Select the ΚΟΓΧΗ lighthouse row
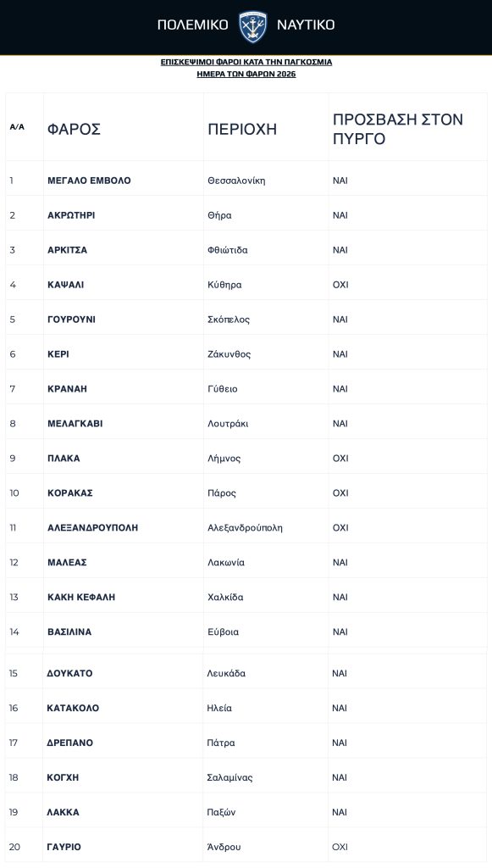This screenshot has height=868, width=492. [246, 777]
